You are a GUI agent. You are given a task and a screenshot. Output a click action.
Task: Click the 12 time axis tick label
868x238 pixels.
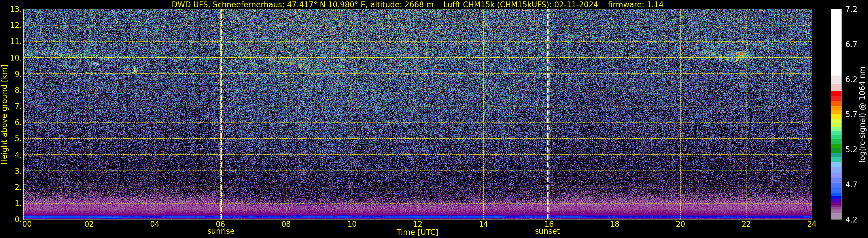tap(417, 224)
